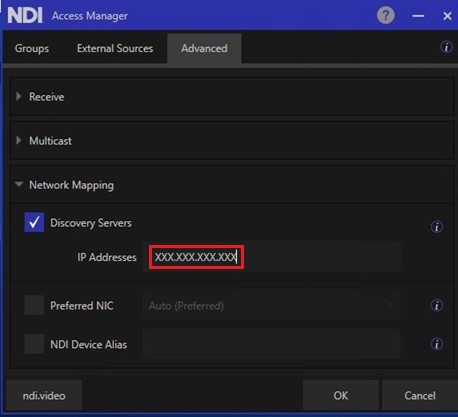Open the ndi.video link button
Screen dimensions: 458x417
tap(44, 395)
